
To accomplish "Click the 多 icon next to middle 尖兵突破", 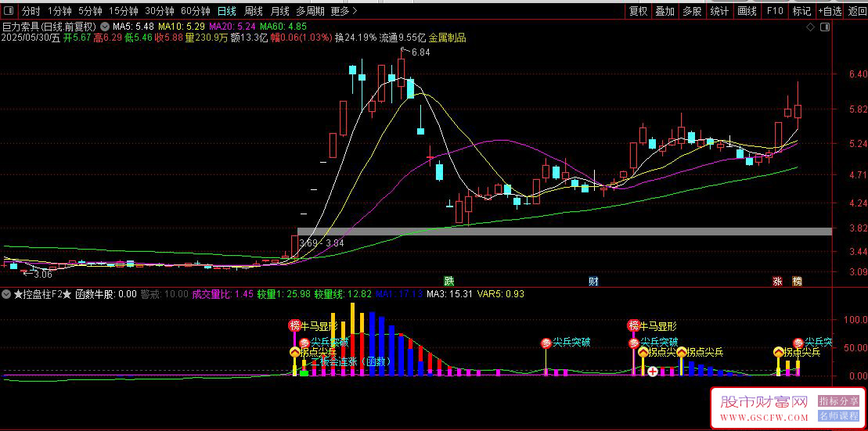I will pos(546,343).
